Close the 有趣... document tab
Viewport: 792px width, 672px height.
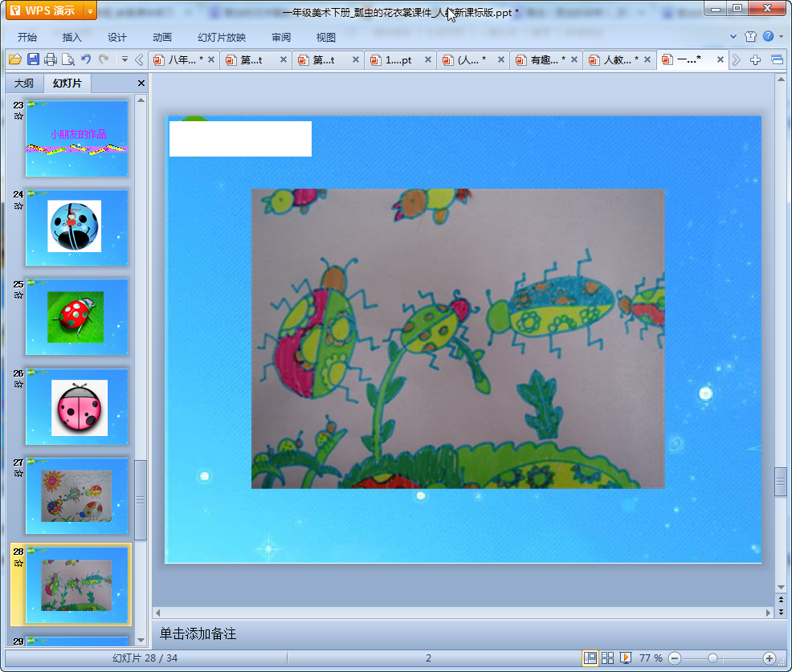pyautogui.click(x=574, y=59)
